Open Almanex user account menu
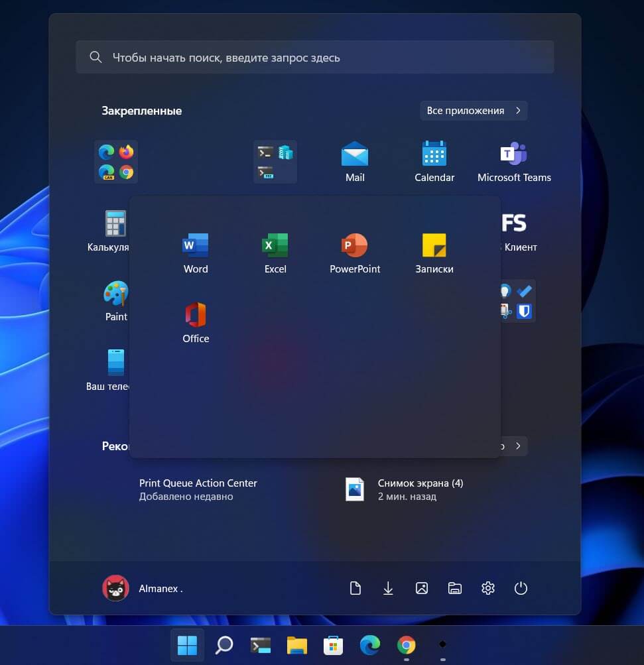The image size is (644, 665). pos(143,588)
